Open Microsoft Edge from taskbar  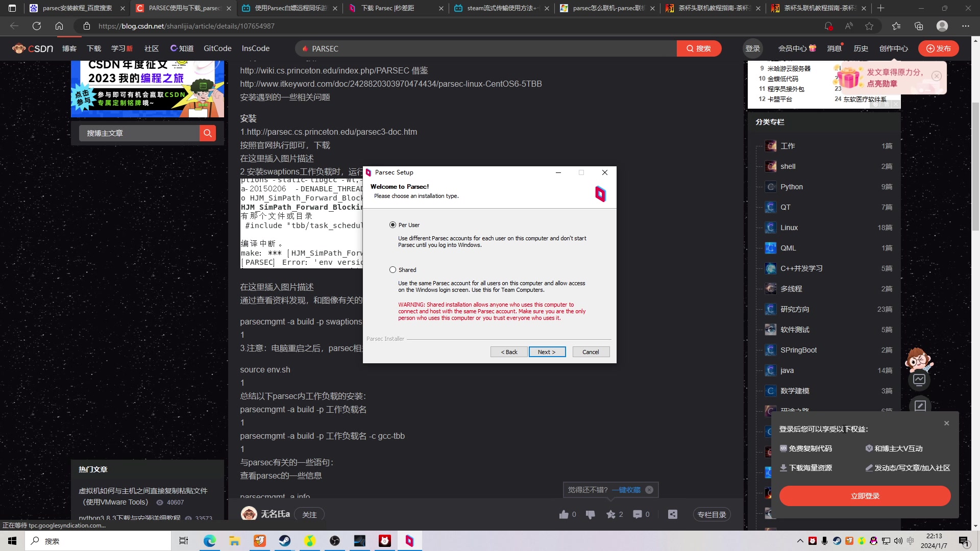click(x=209, y=541)
